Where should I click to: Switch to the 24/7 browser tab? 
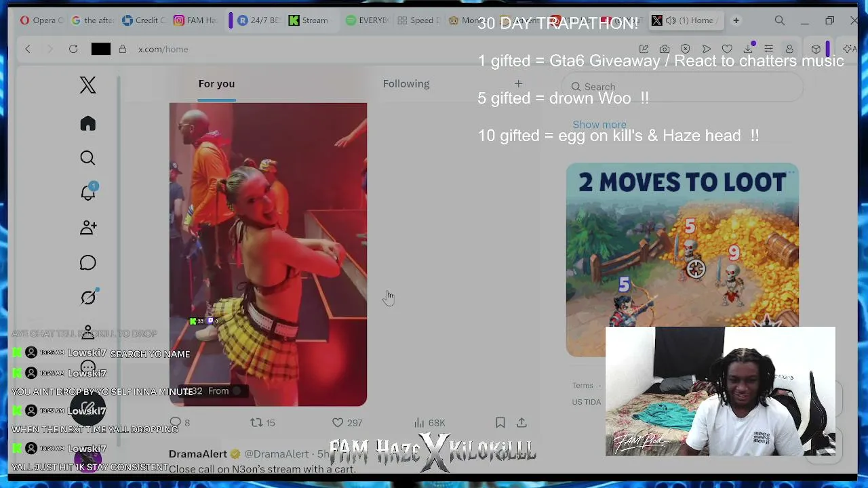tap(258, 20)
